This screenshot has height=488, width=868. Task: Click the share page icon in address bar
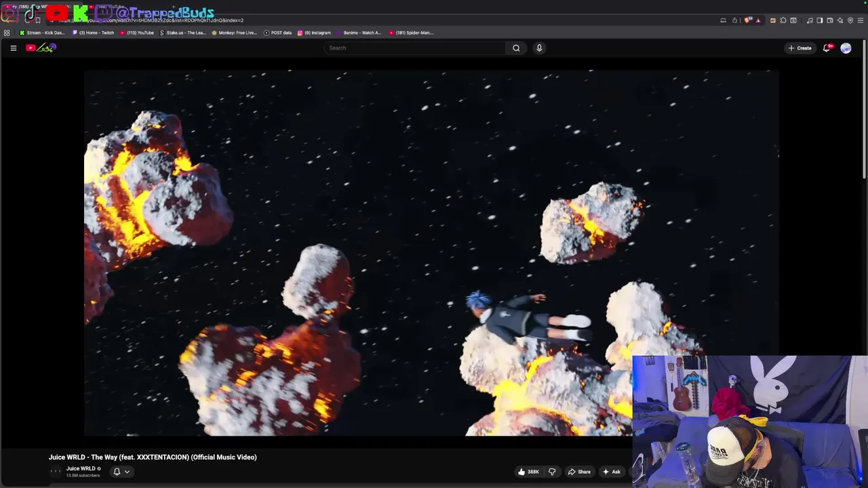coord(734,20)
